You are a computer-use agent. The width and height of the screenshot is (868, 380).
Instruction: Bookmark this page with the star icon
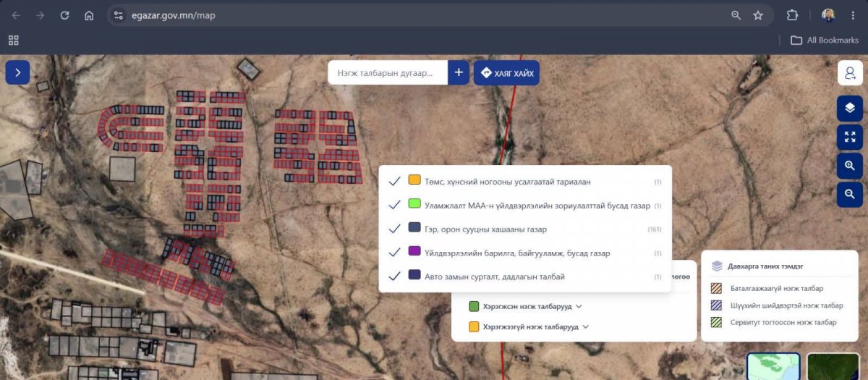coord(758,15)
